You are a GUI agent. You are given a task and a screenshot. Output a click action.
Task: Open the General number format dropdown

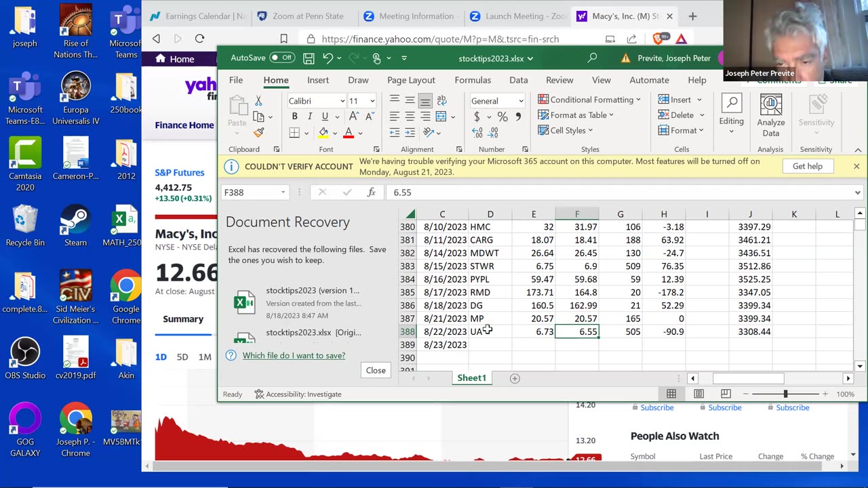pyautogui.click(x=521, y=101)
